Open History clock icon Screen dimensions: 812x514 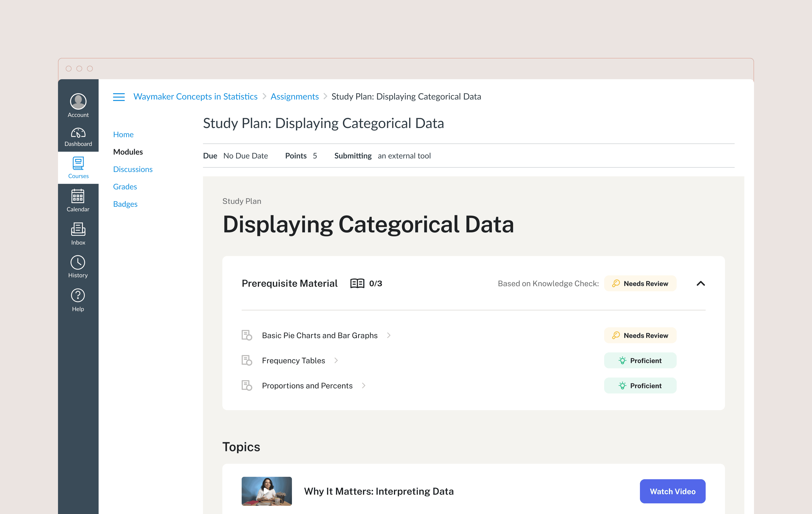[x=78, y=263]
